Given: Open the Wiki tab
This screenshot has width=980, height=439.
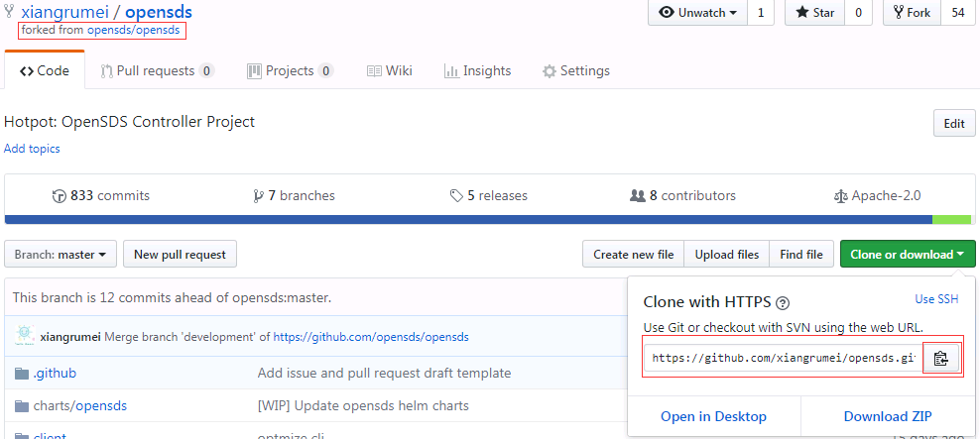Looking at the screenshot, I should (390, 70).
